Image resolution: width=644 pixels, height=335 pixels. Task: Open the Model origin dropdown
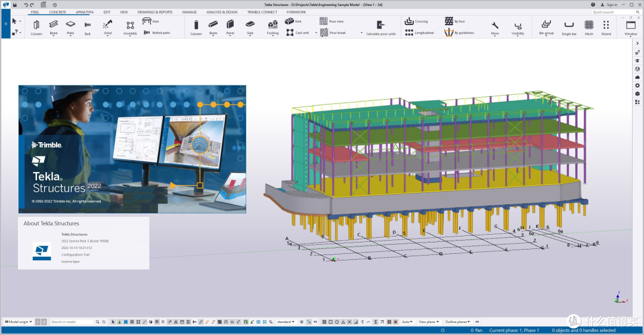(18, 322)
